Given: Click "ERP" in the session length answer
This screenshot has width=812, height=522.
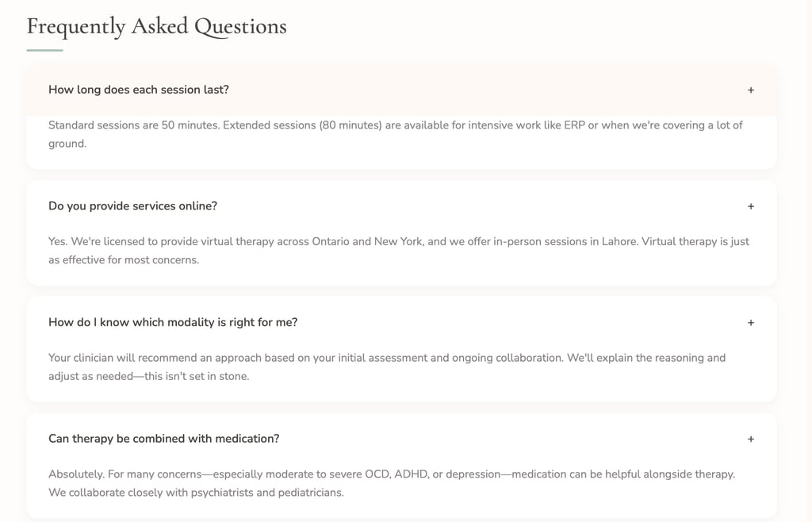Looking at the screenshot, I should tap(574, 125).
